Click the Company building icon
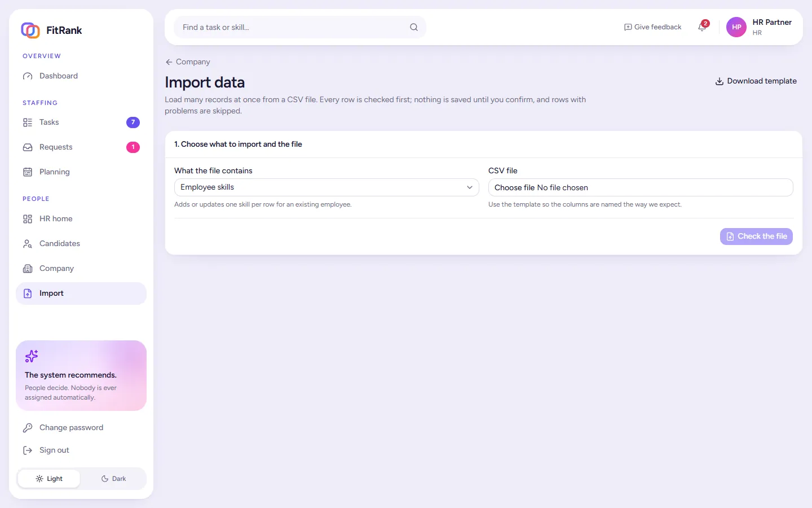 pyautogui.click(x=28, y=269)
